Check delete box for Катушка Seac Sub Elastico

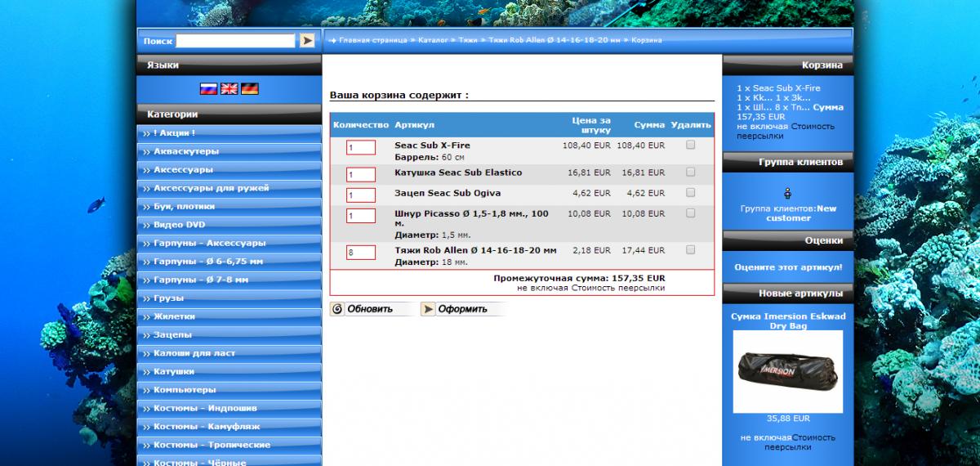[x=691, y=173]
